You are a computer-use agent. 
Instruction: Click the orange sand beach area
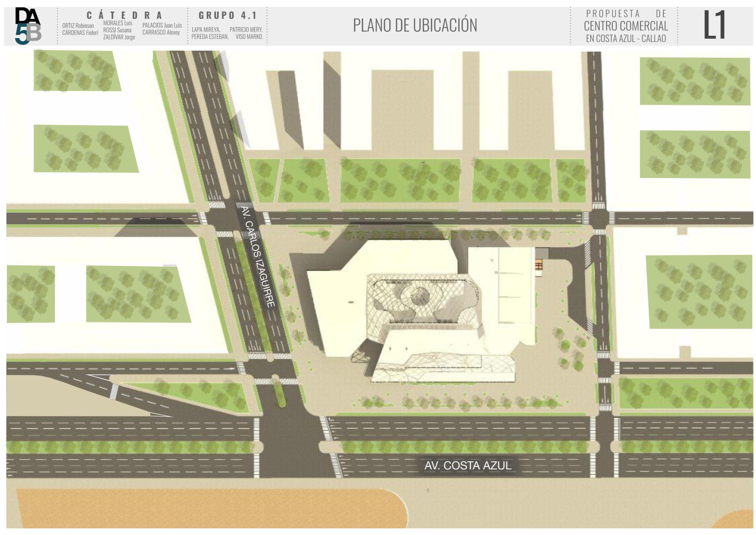(x=207, y=509)
